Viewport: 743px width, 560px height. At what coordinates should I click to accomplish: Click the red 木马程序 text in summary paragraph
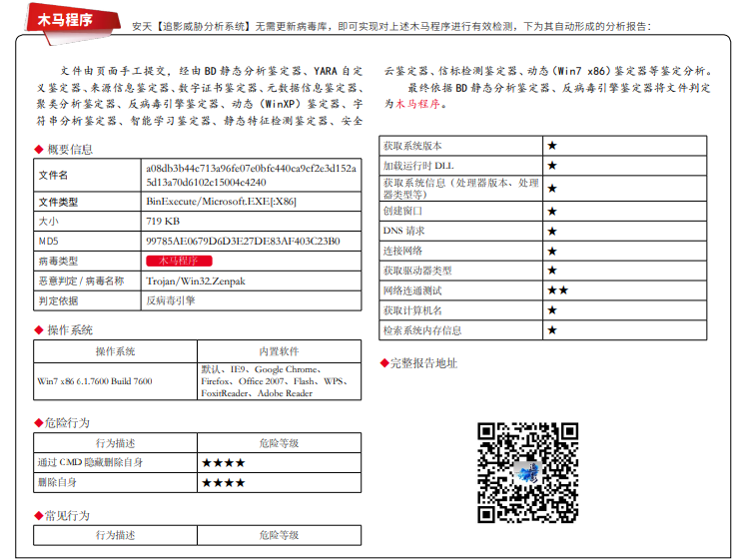coord(417,104)
